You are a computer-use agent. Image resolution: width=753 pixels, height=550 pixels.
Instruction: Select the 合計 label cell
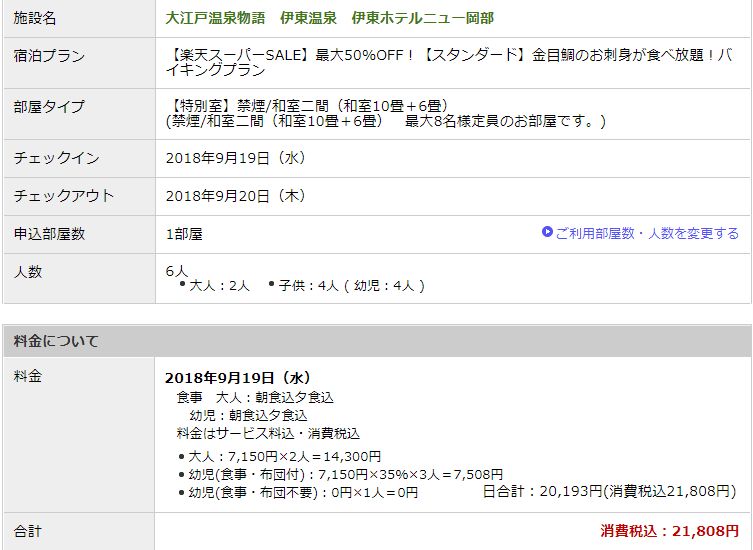pos(79,531)
